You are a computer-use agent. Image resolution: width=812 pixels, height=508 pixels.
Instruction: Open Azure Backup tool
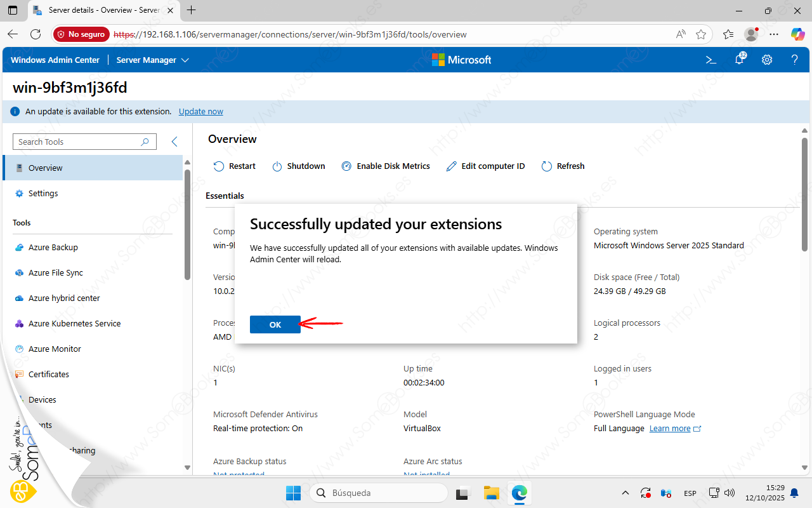pyautogui.click(x=53, y=248)
